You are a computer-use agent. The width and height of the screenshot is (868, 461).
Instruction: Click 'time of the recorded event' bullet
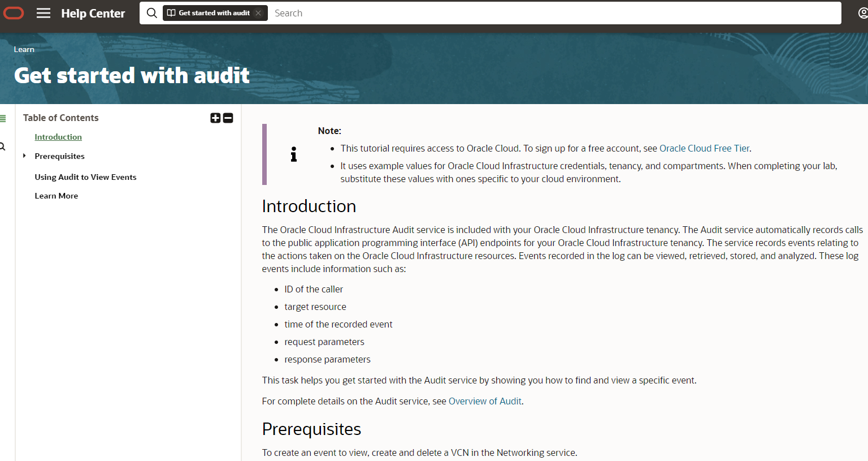coord(338,324)
